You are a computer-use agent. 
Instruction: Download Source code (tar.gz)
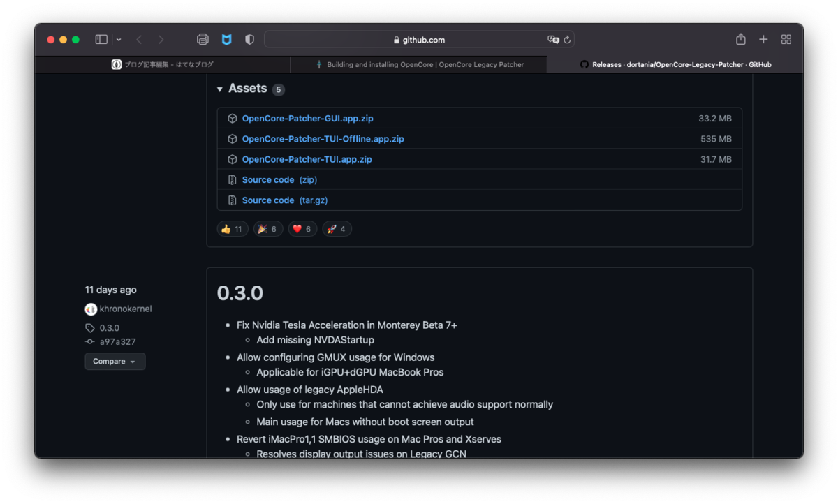[285, 200]
